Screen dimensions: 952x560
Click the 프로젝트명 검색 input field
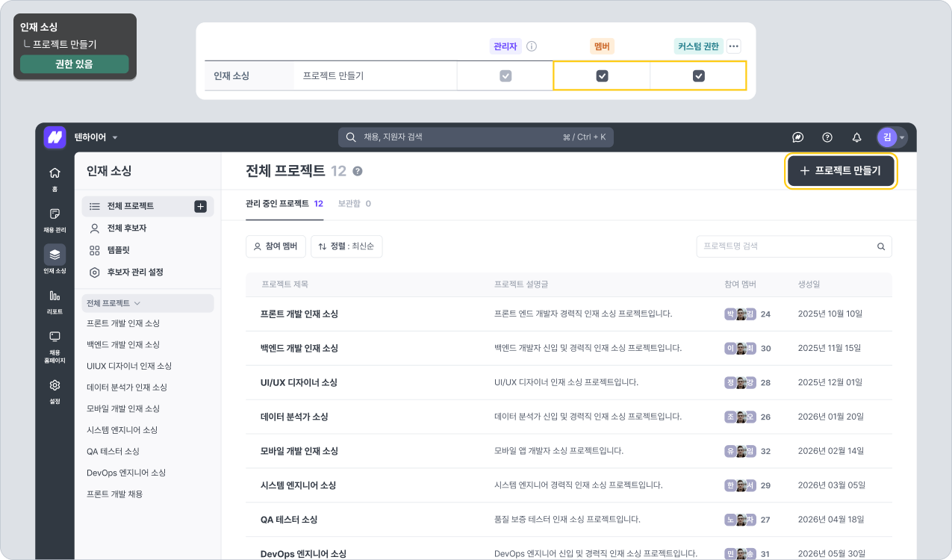[x=794, y=246]
